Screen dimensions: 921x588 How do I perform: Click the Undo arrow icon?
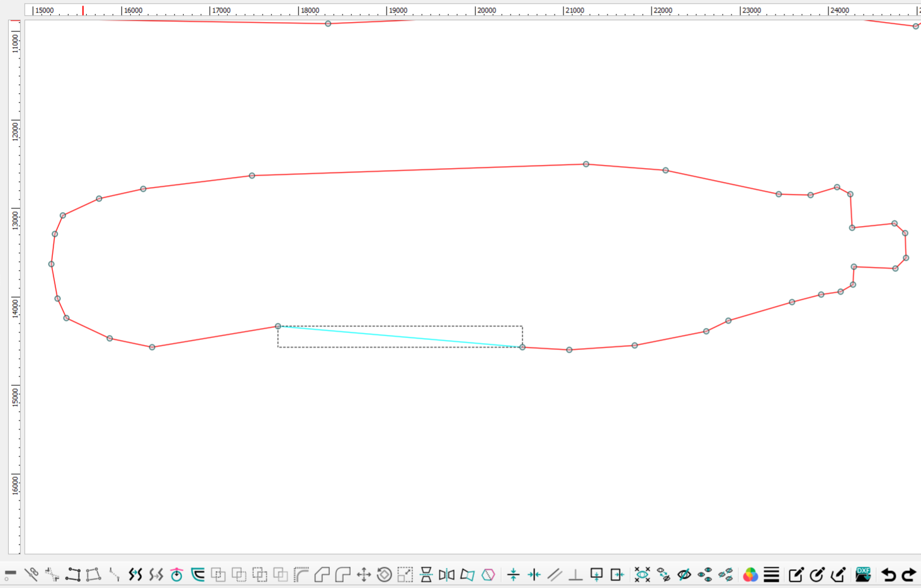pyautogui.click(x=888, y=574)
